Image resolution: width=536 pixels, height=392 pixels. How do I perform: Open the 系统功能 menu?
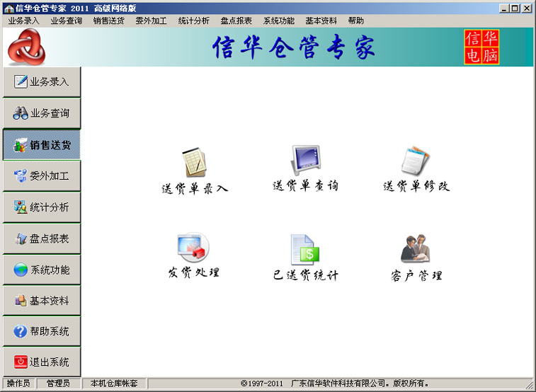(278, 21)
